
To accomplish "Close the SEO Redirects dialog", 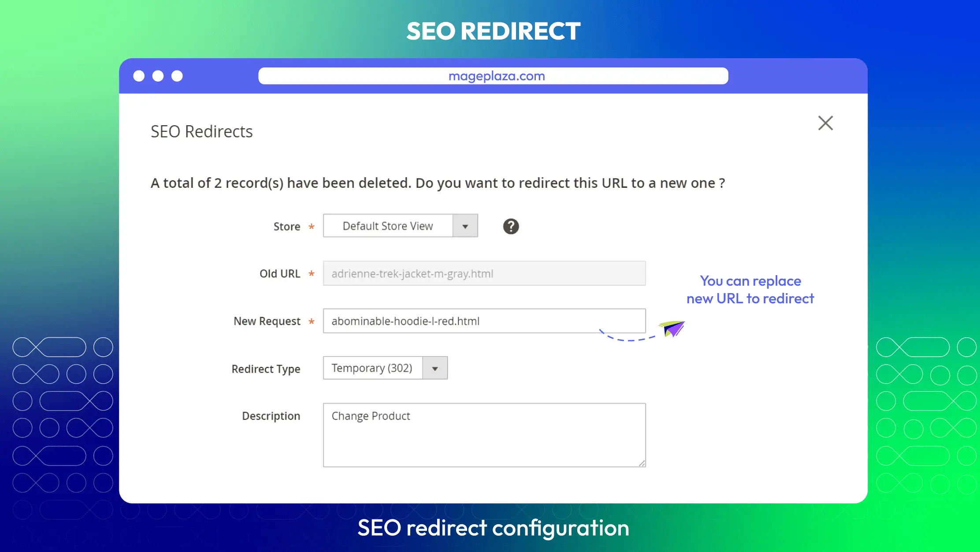I will [825, 123].
